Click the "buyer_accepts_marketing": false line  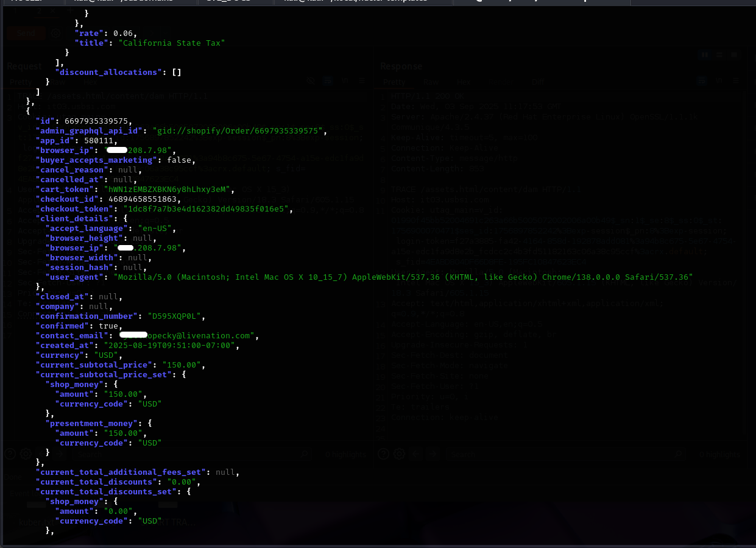click(x=116, y=160)
